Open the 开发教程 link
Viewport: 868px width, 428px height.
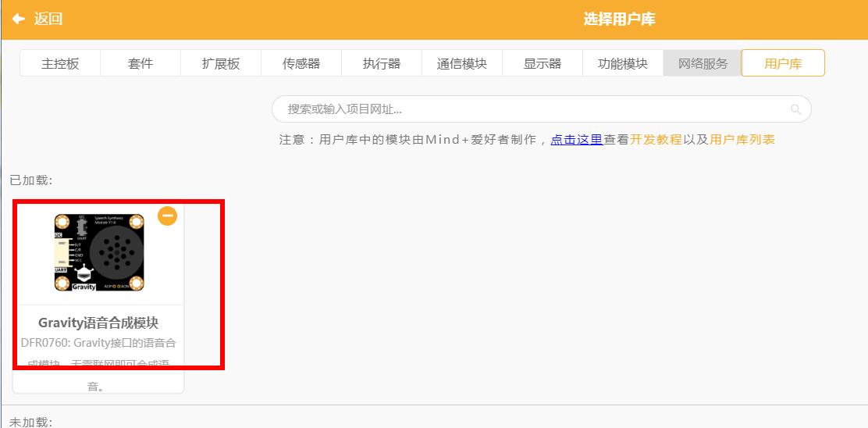click(x=656, y=140)
